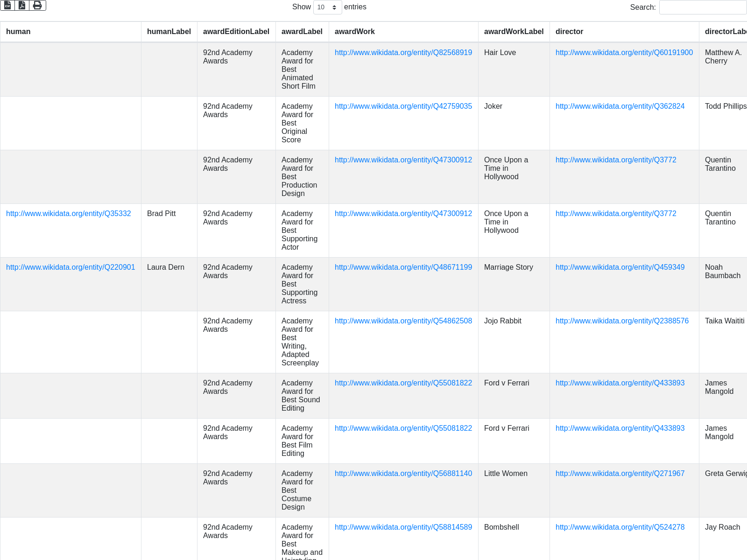
Task: Open Q47300912 link in Best Production Design row
Action: 403,160
